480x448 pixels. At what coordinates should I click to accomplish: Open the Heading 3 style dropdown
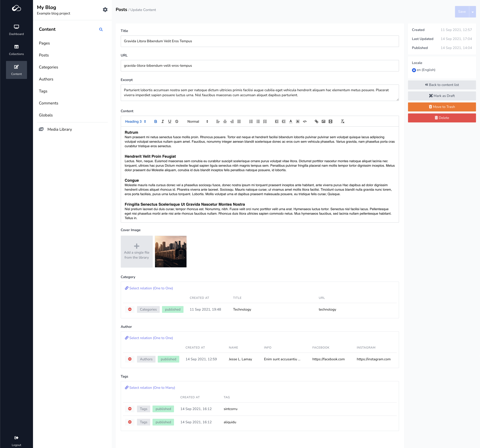tap(135, 122)
